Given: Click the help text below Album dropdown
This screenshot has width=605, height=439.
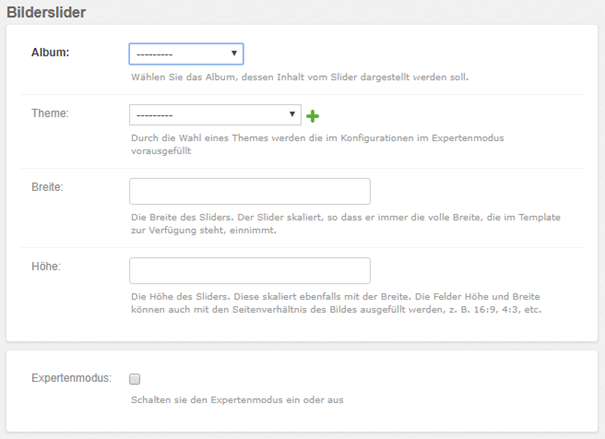Looking at the screenshot, I should pos(299,77).
